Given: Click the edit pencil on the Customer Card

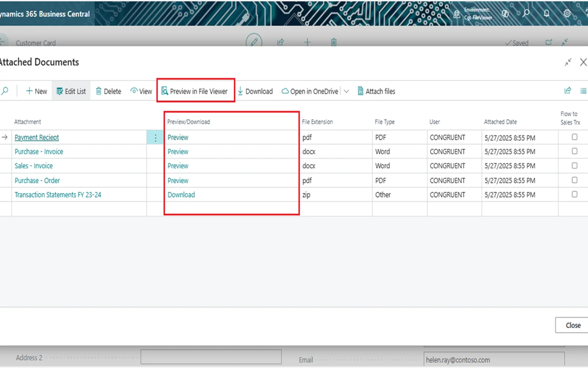Looking at the screenshot, I should click(x=254, y=41).
